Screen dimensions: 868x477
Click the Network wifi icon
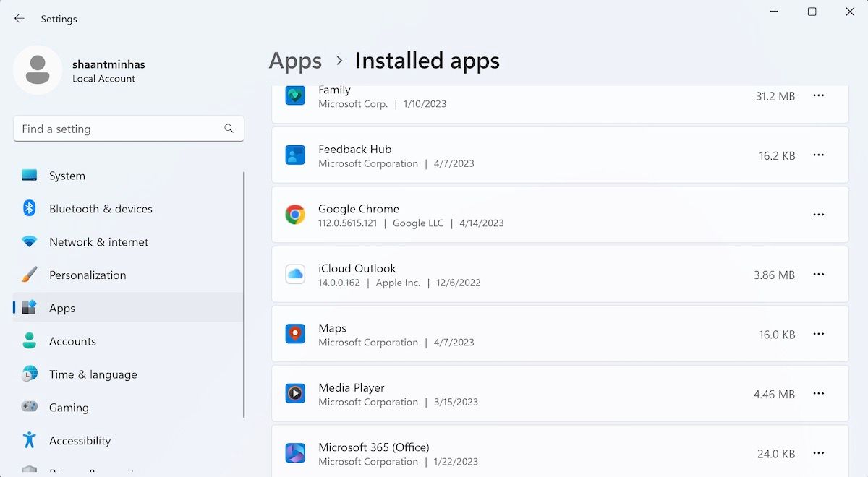click(x=29, y=241)
